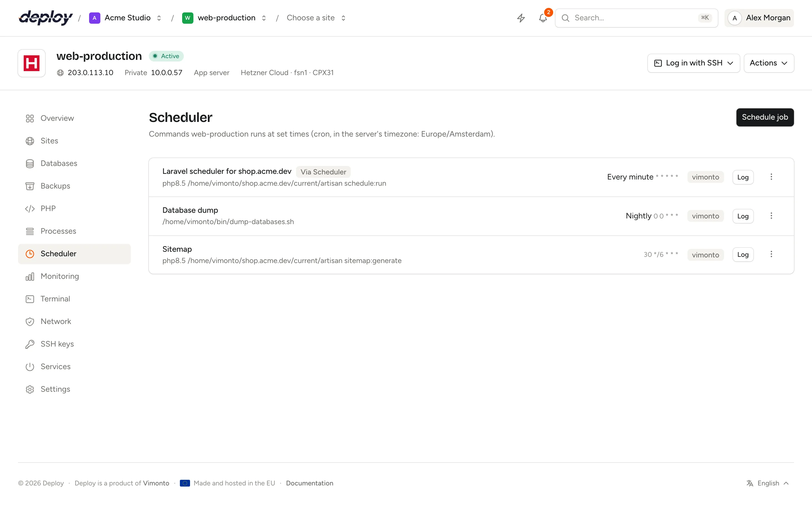Screen dimensions: 812x508
Task: Click the vimonto user tag on Sitemap row
Action: (x=705, y=255)
